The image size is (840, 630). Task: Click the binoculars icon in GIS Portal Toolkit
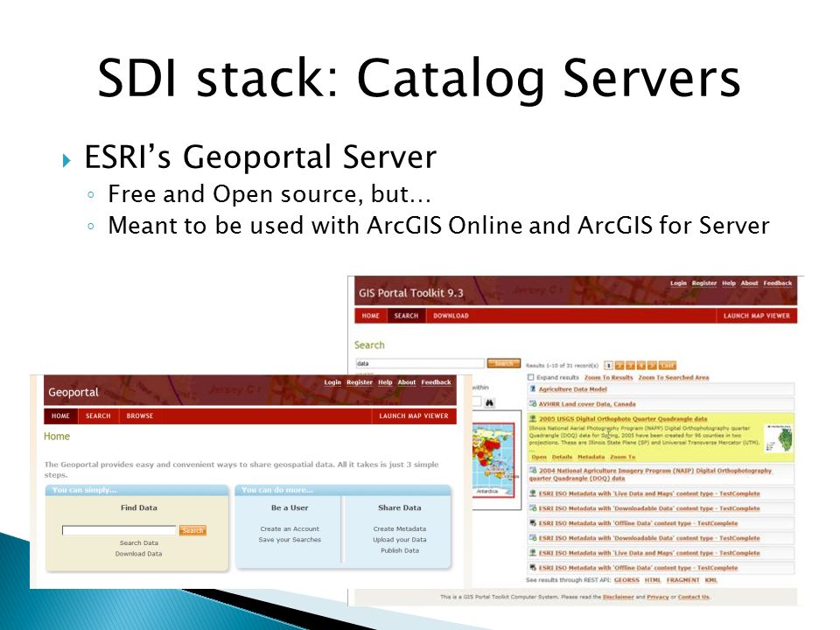point(489,402)
